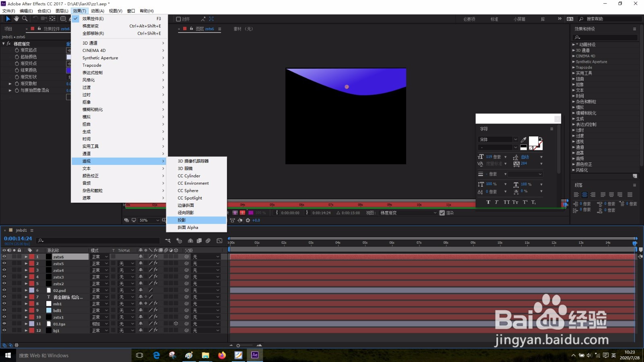The height and width of the screenshot is (362, 644).
Task: Apply Small Caps text style
Action: point(515,202)
